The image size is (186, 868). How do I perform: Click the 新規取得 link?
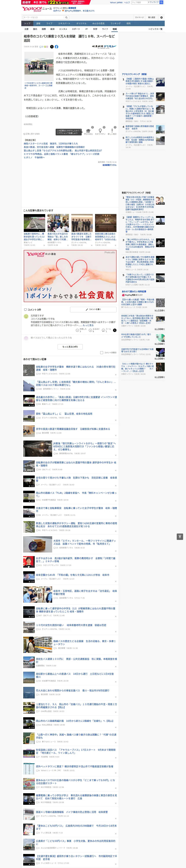(72, 8)
